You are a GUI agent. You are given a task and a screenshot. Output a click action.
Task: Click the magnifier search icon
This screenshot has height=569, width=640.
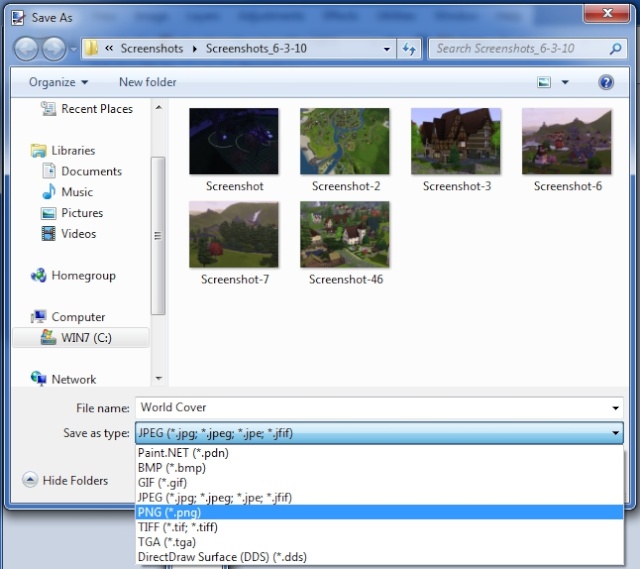pos(615,49)
